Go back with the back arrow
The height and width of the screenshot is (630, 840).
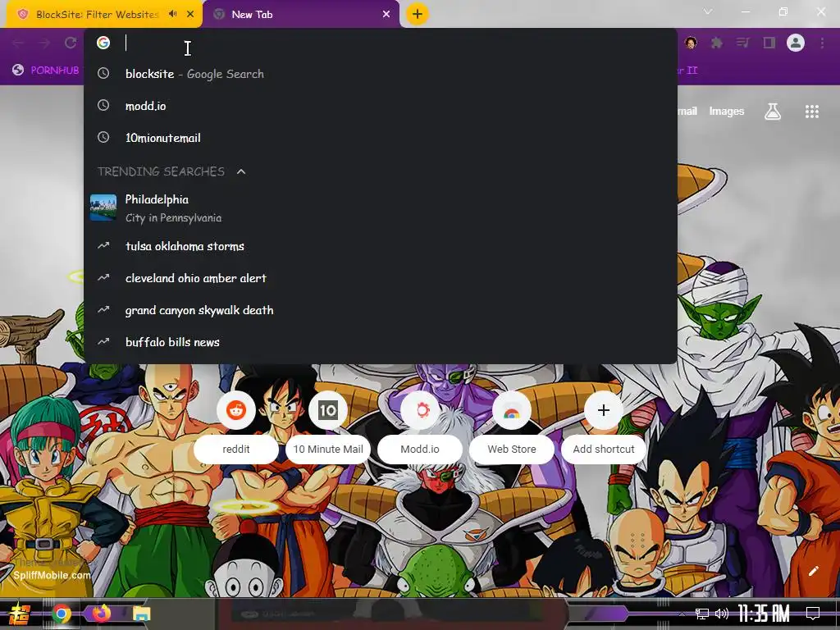point(18,43)
